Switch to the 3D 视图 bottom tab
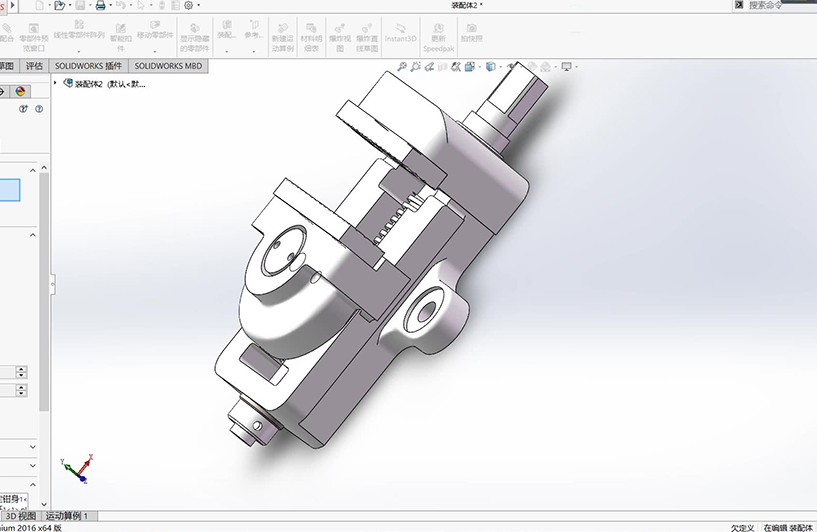Viewport: 817px width, 532px height. 20,516
